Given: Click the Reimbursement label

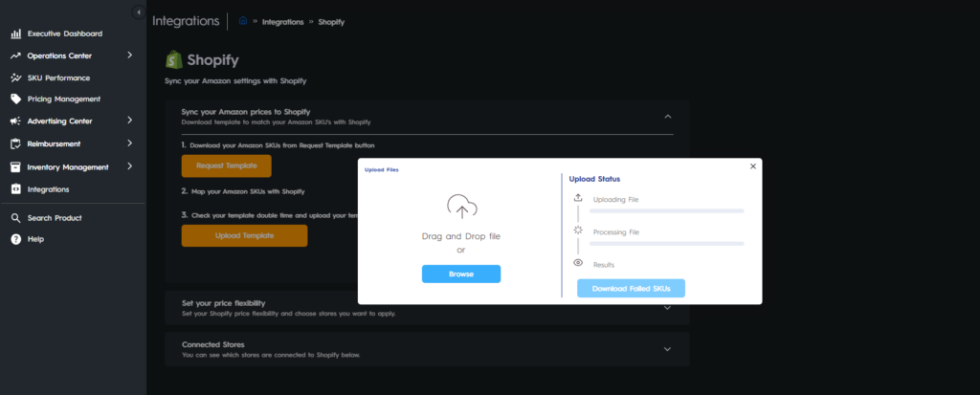Looking at the screenshot, I should (x=54, y=143).
